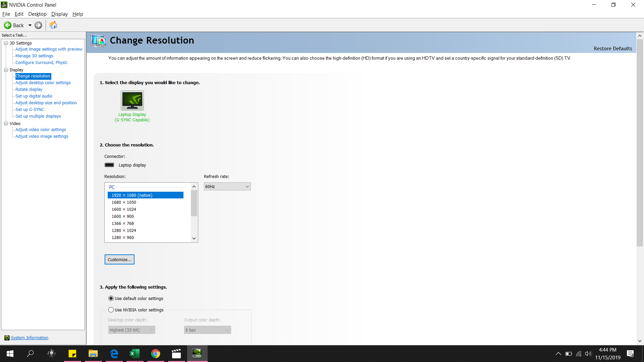Screen dimensions: 644x362
Task: Select the Laptop Display monitor thumbnail
Action: coord(132,100)
